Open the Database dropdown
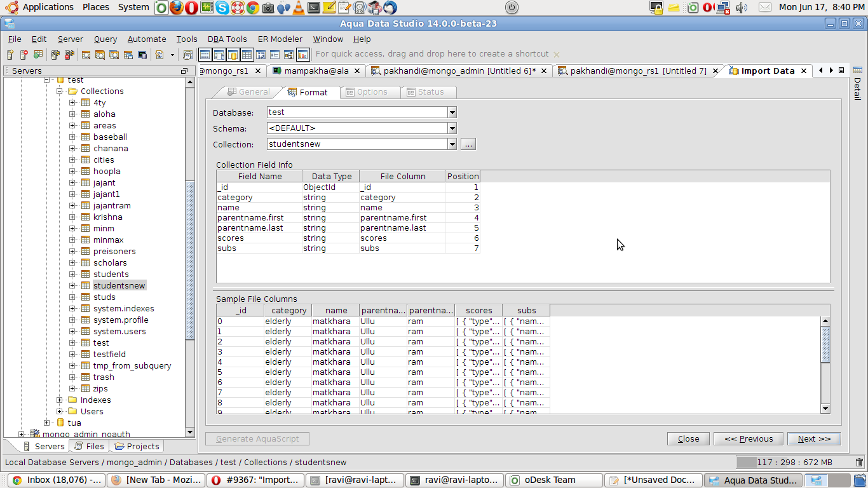This screenshot has height=488, width=868. point(452,112)
